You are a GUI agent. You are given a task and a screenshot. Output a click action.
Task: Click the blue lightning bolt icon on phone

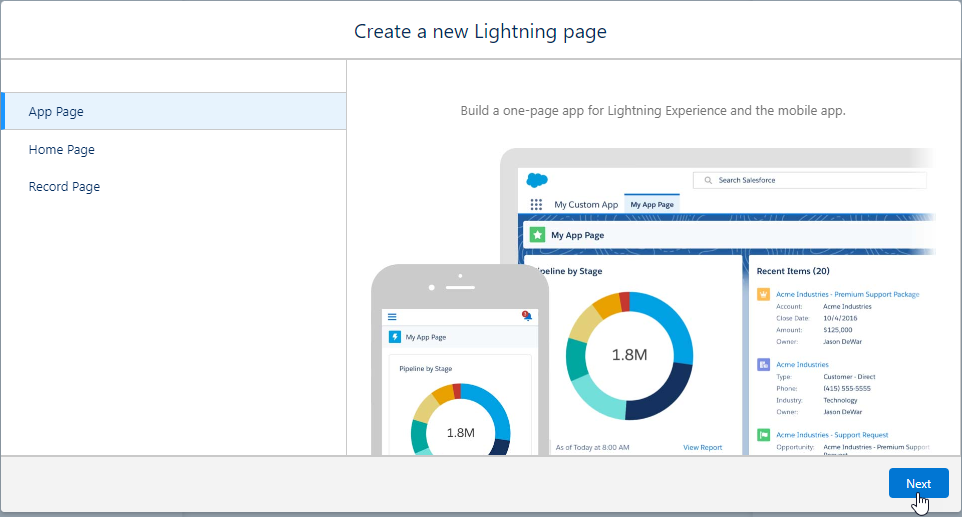click(x=395, y=337)
